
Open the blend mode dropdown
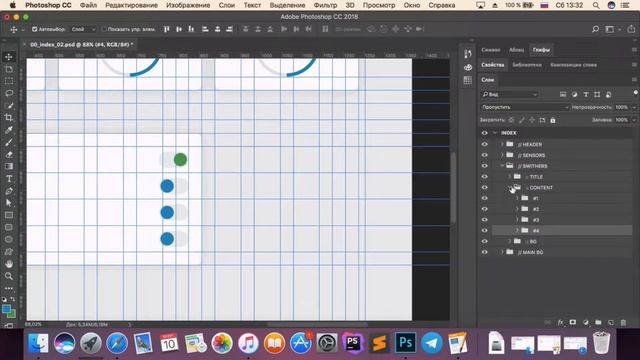point(524,107)
